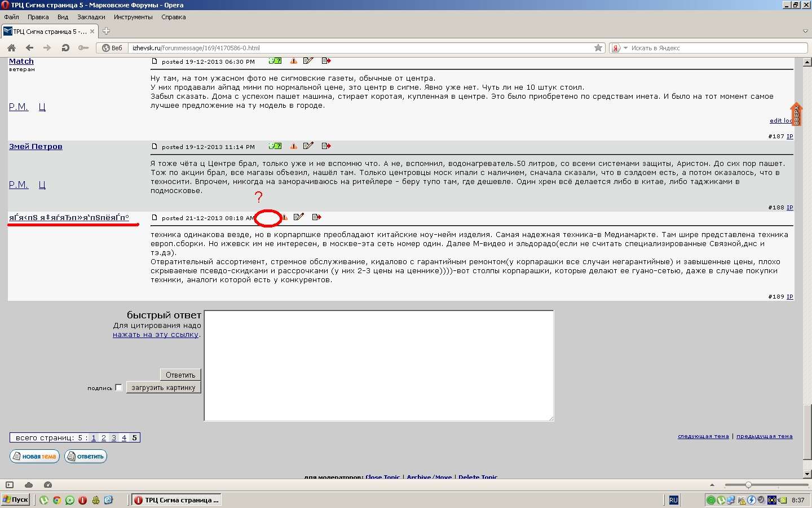The height and width of the screenshot is (508, 812).
Task: Click the quote icon on Match's post
Action: click(326, 61)
